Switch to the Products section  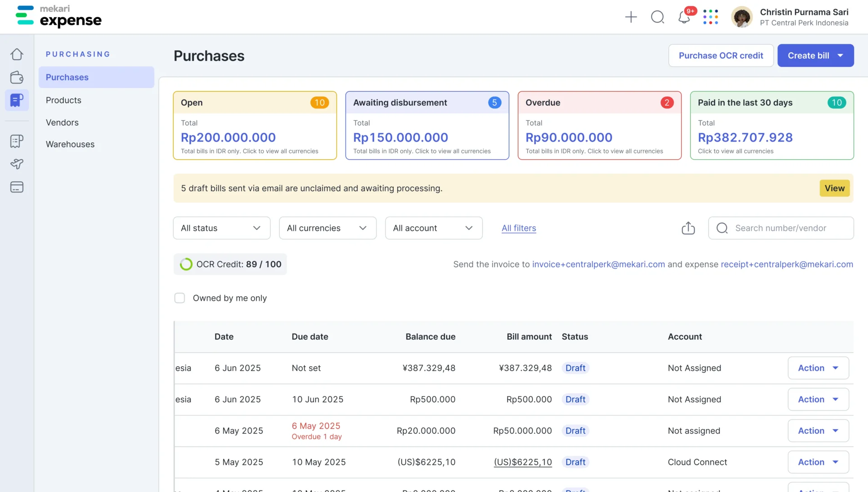click(x=63, y=100)
